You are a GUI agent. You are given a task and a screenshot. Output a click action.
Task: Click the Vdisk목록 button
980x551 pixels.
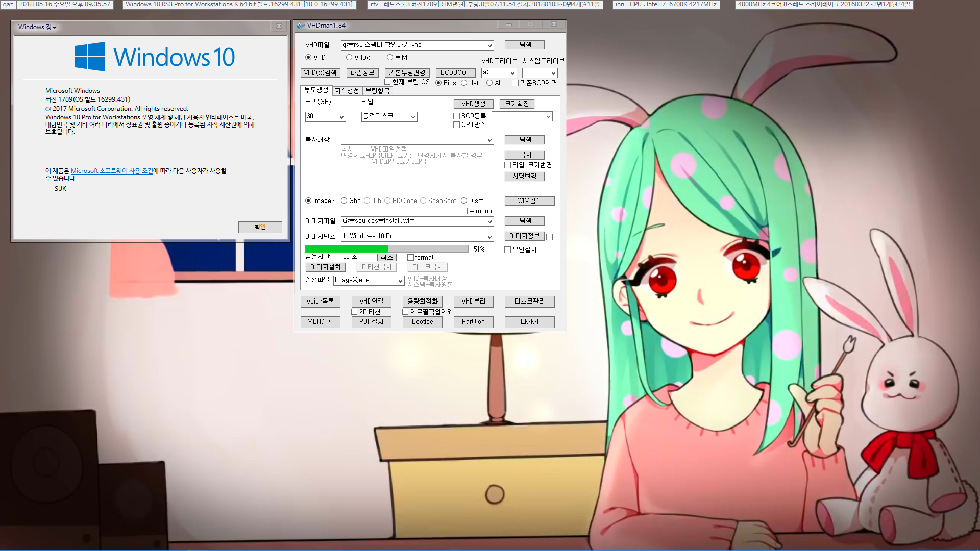(x=321, y=302)
